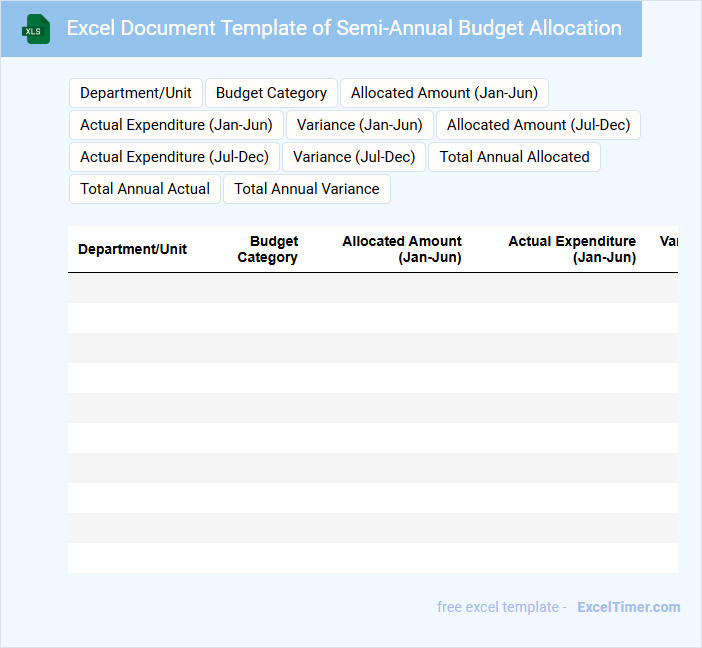Click the Actual Expenditure (Jan-Jun) column header
Screen dimensions: 702x648
572,249
